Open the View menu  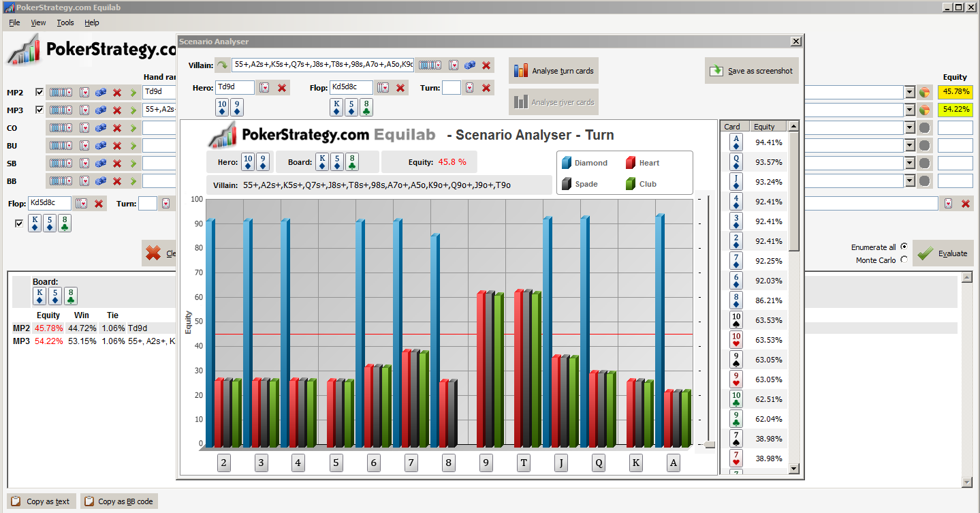point(38,22)
